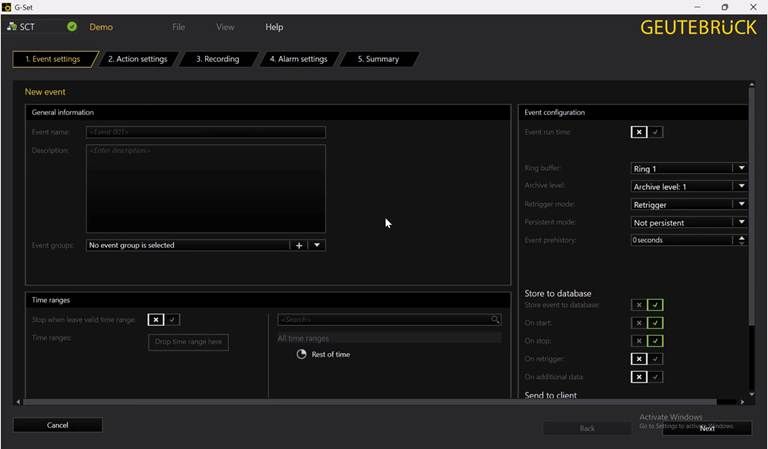Click the vertical scrollbar
This screenshot has height=449, width=768.
pyautogui.click(x=752, y=206)
